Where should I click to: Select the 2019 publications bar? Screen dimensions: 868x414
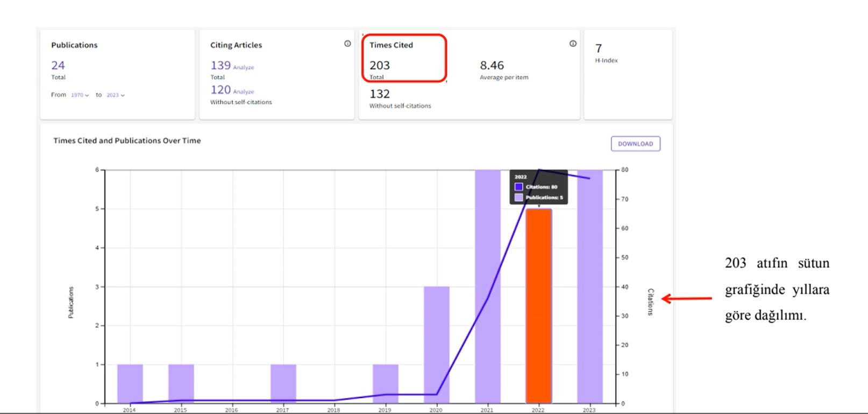pyautogui.click(x=385, y=383)
